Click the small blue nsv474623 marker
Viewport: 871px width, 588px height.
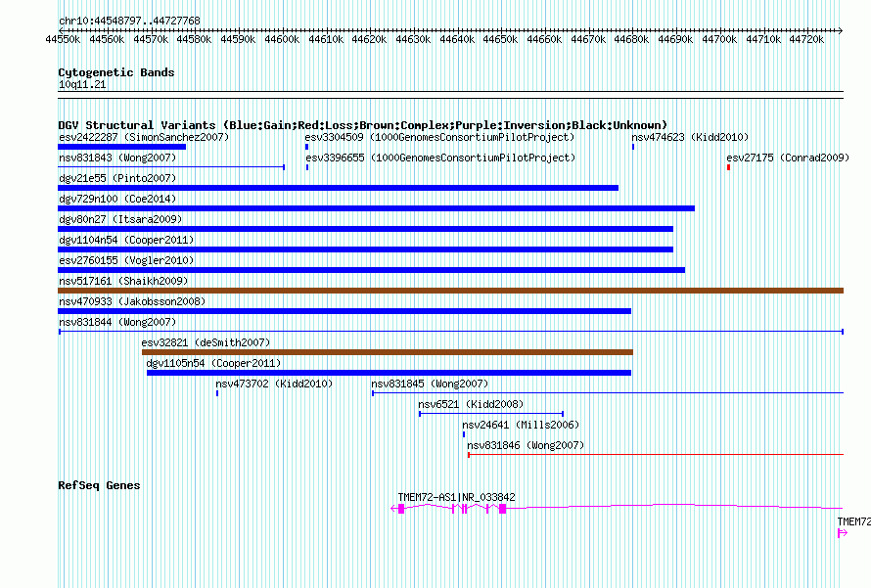[x=633, y=147]
